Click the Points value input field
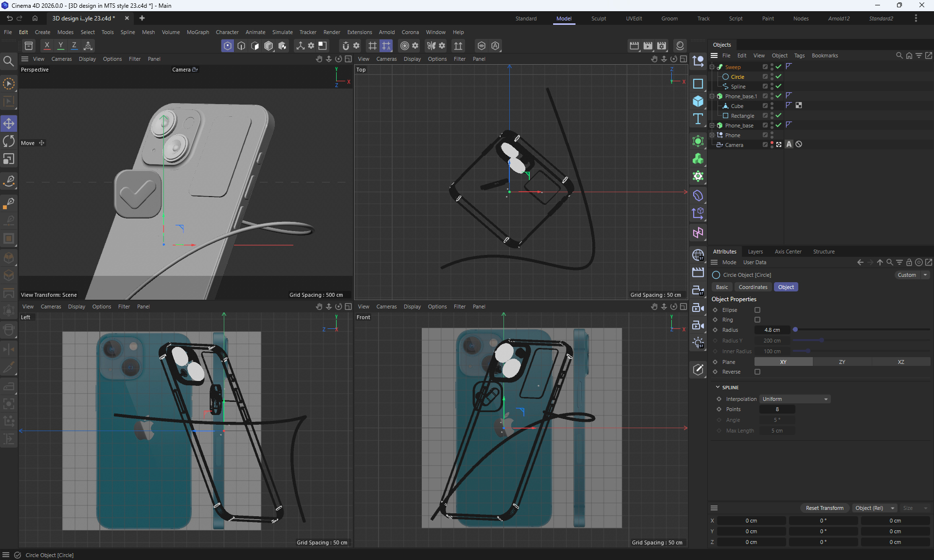 point(777,409)
